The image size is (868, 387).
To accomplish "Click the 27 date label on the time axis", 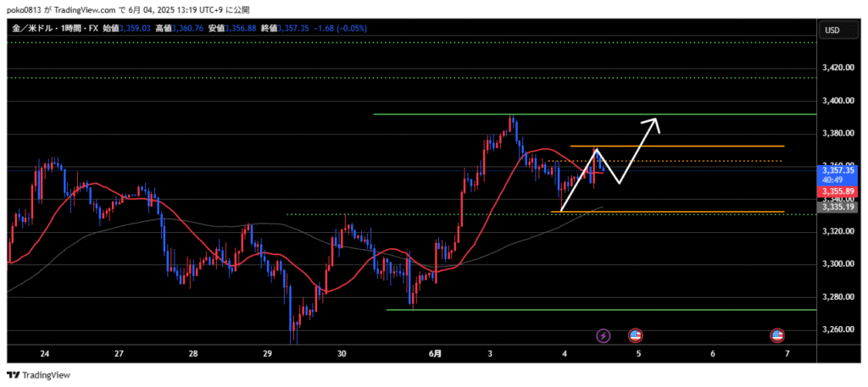I will pos(119,354).
